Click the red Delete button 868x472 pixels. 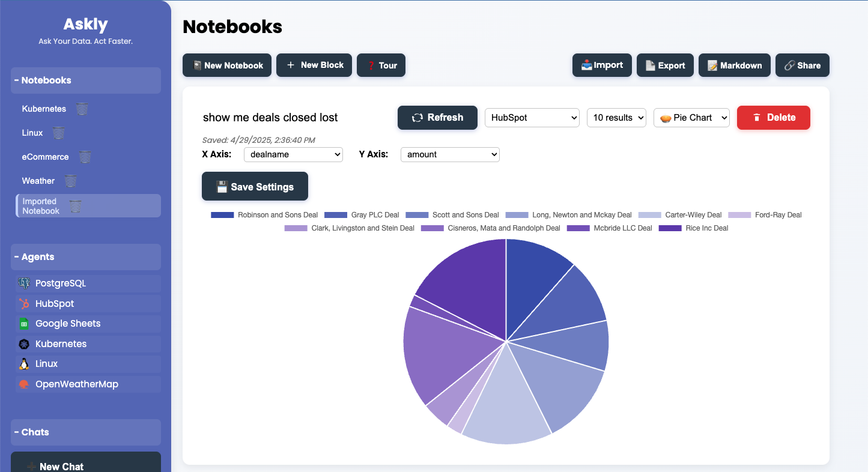(x=773, y=118)
